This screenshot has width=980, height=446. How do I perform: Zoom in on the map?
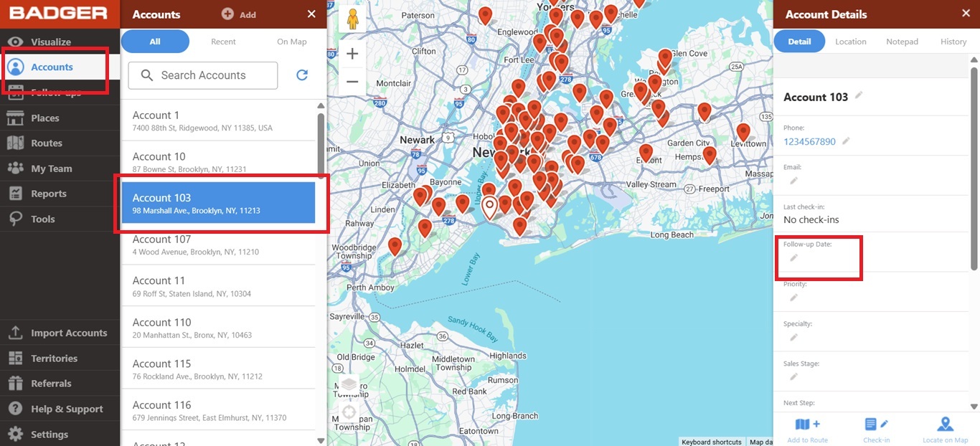352,54
